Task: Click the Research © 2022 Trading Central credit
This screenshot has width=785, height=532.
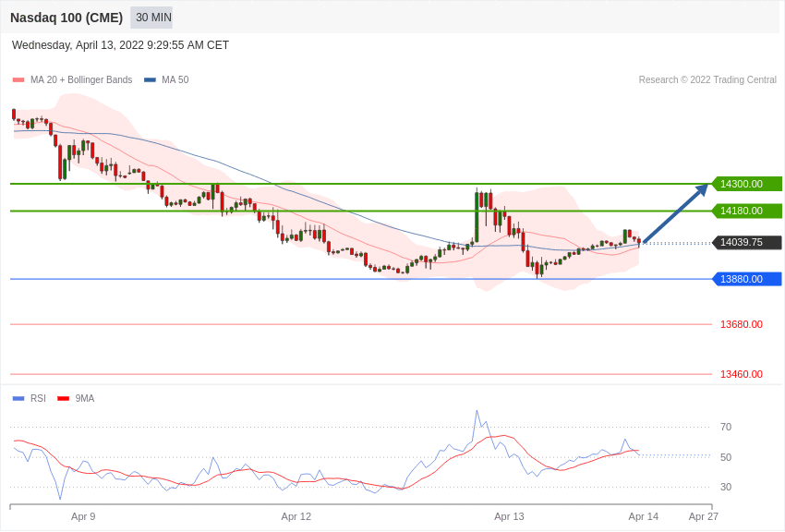Action: [707, 80]
